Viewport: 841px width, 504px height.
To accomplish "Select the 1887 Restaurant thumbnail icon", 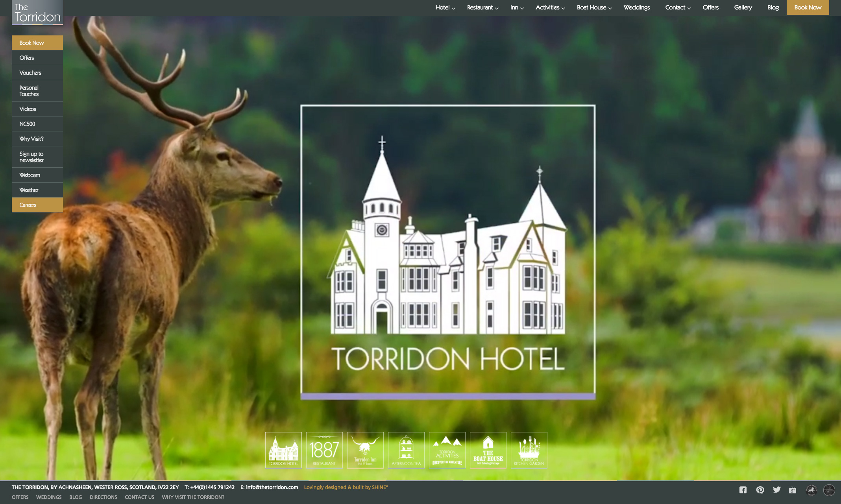I will 324,450.
